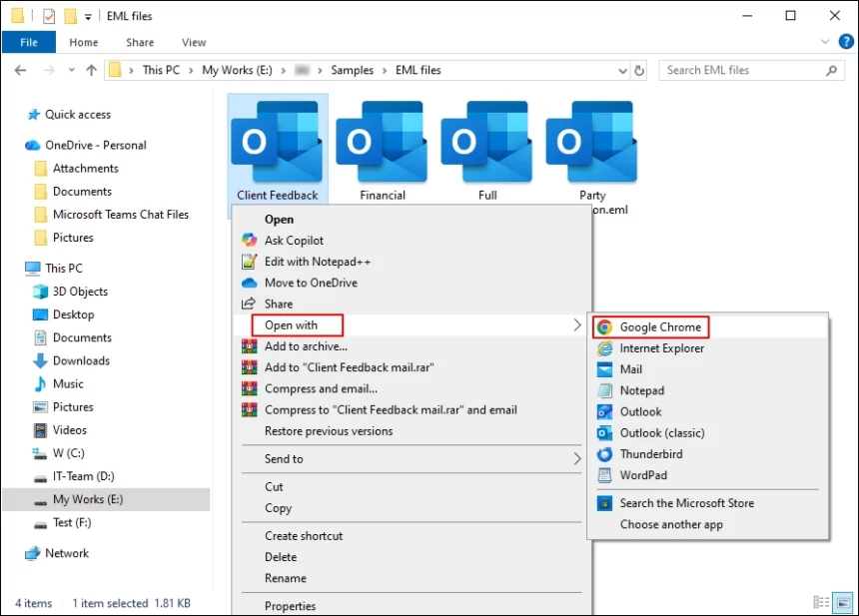Open Quick access in navigation pane
The image size is (859, 616).
(x=77, y=115)
